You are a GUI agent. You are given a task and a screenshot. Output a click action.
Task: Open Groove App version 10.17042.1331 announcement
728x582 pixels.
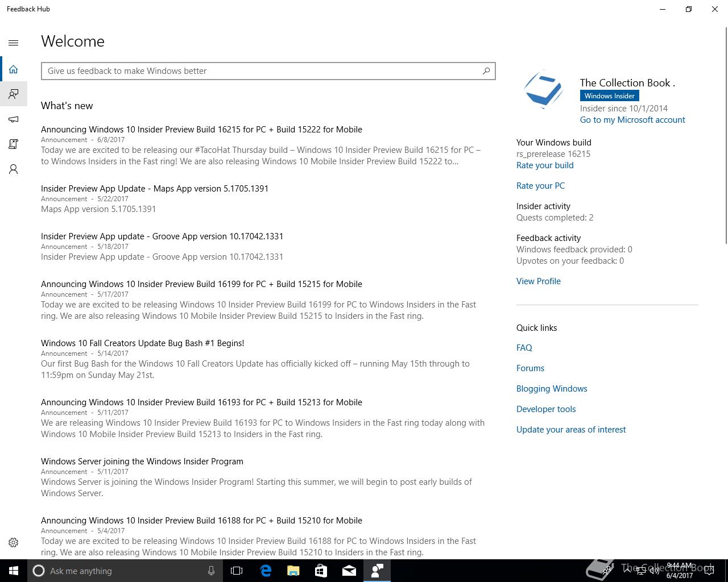point(162,236)
